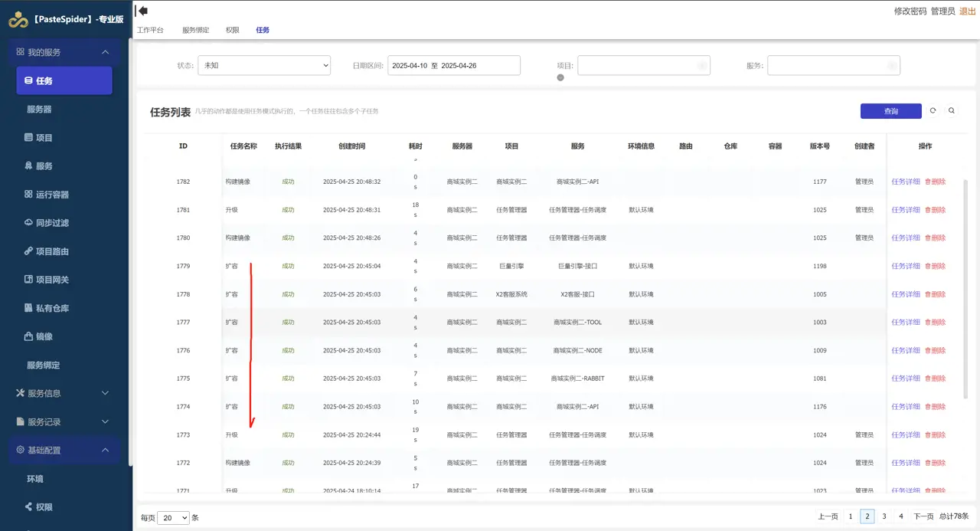980x531 pixels.
Task: Open 任务详细 for task 1782
Action: click(x=906, y=182)
